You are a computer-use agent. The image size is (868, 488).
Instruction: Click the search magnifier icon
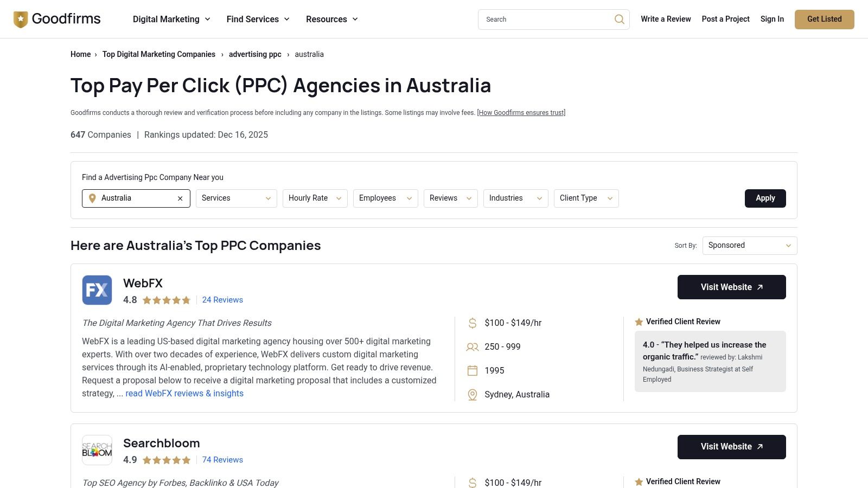(619, 20)
